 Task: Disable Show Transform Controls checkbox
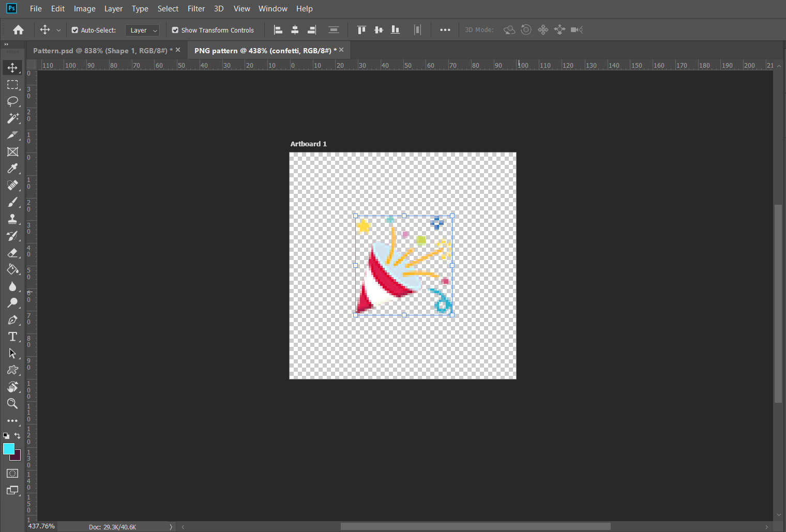(x=175, y=30)
